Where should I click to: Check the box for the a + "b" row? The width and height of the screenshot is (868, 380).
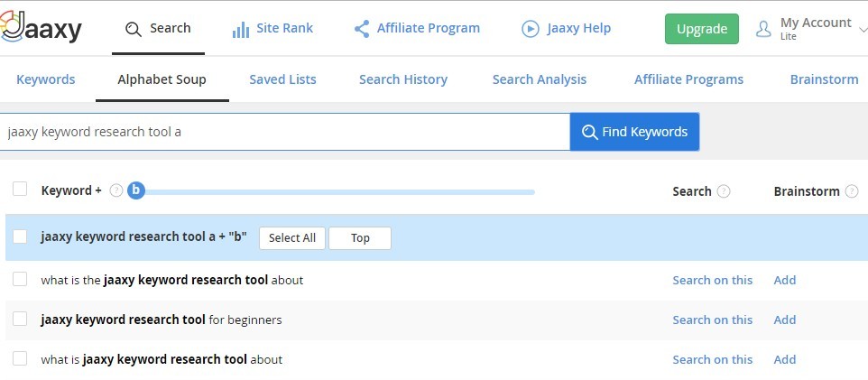(x=20, y=236)
